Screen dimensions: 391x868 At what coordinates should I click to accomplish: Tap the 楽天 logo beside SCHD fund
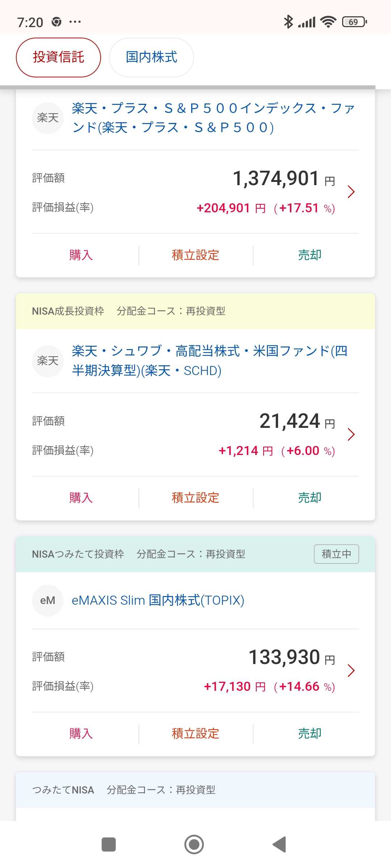(48, 361)
